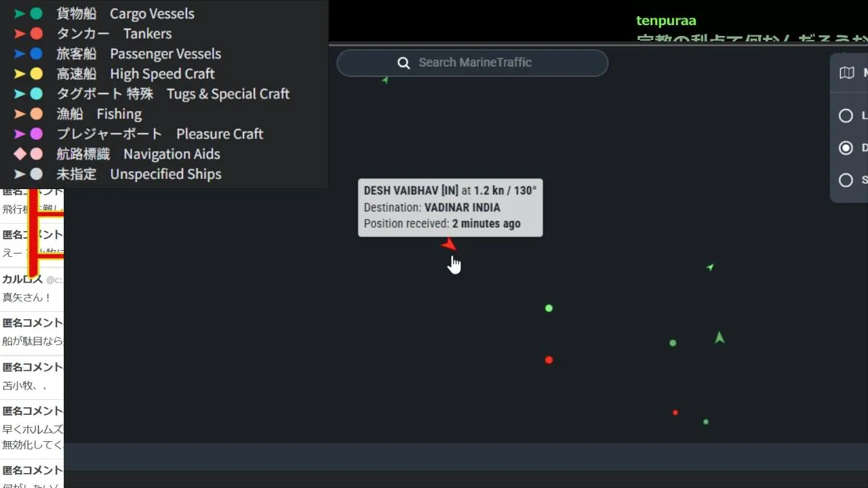Click the magenta Pleasure Craft arrow icon
868x488 pixels.
click(20, 134)
